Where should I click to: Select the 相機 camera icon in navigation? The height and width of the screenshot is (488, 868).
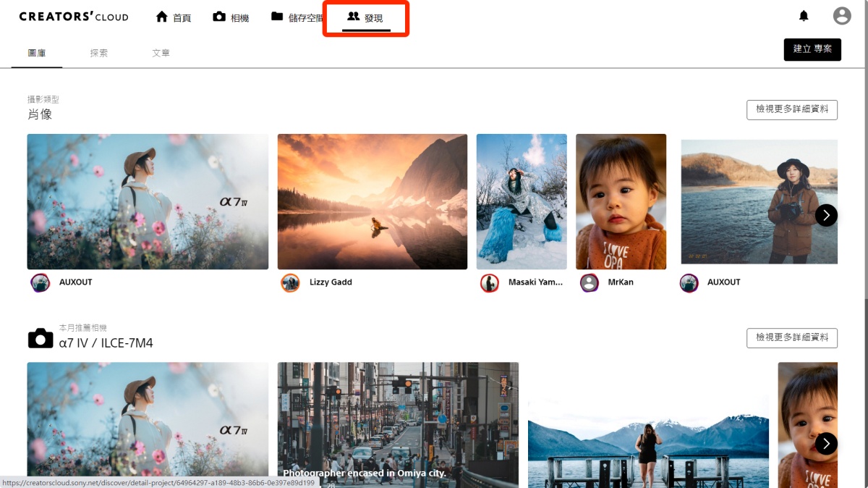pyautogui.click(x=218, y=16)
